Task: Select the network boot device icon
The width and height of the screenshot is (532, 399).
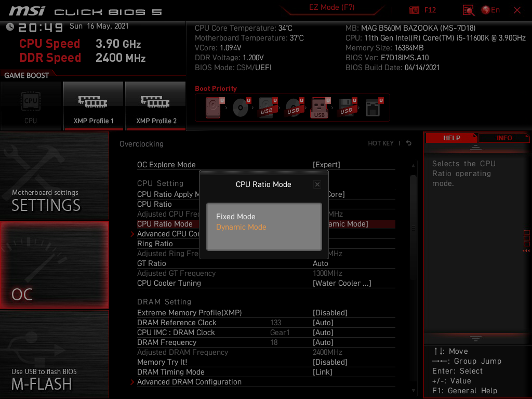Action: point(374,108)
